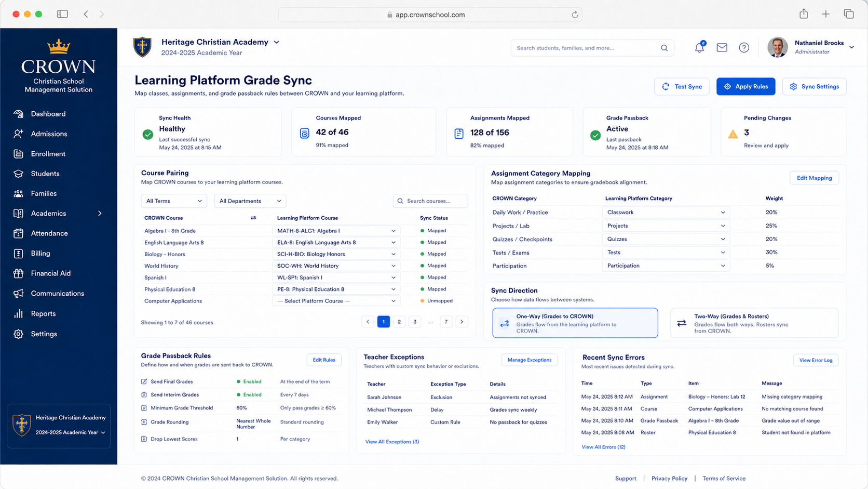Click the Send Interim Grades rule icon
Image resolution: width=868 pixels, height=489 pixels.
point(144,394)
